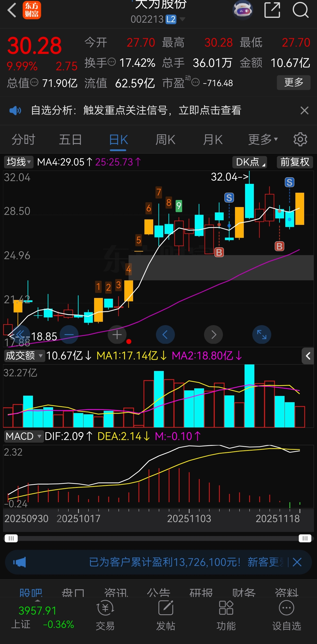
Task: Open the 盘口 tab
Action: click(x=73, y=593)
